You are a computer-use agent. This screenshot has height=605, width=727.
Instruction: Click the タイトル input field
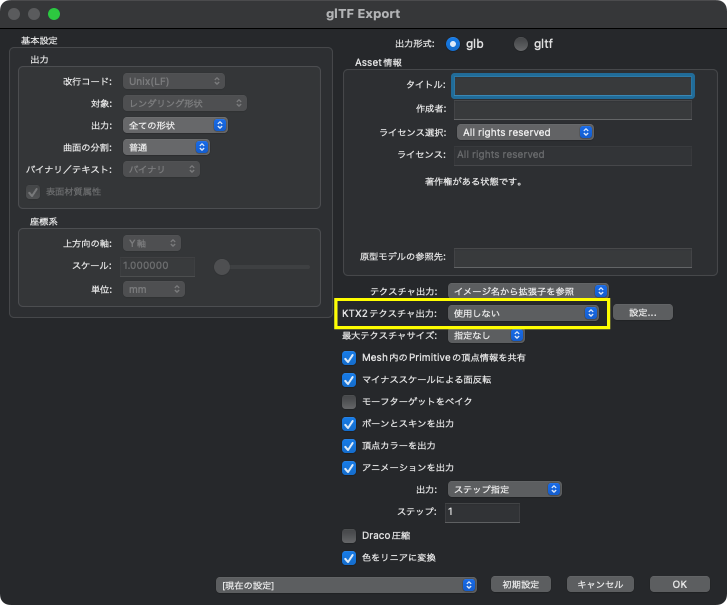[573, 86]
